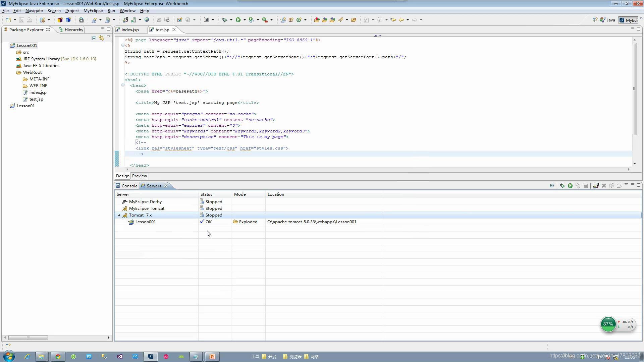This screenshot has height=362, width=644.
Task: Click the New file toolbar icon
Action: click(8, 20)
